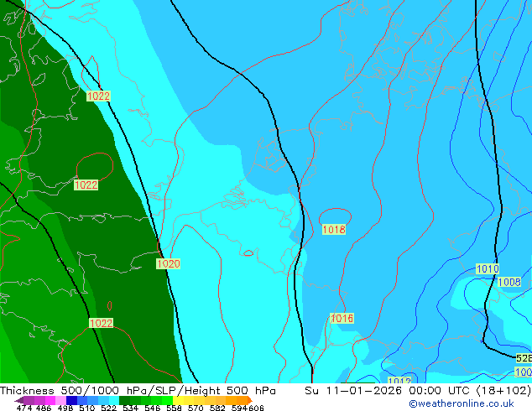The width and height of the screenshot is (532, 411).
Task: Click the legend value 558
Action: click(174, 408)
